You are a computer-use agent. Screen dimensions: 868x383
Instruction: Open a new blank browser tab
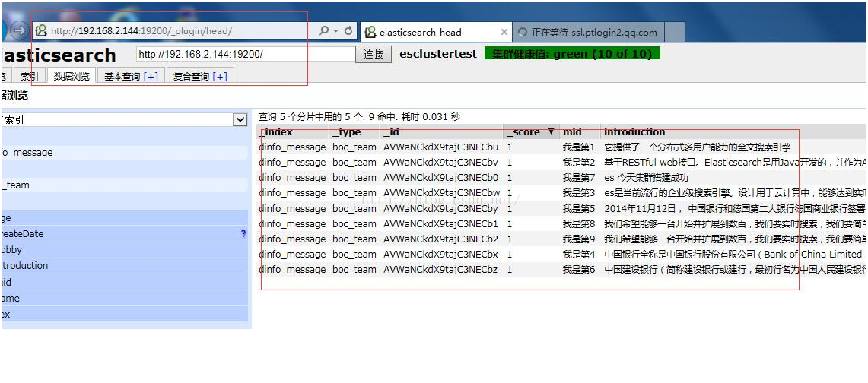(675, 32)
